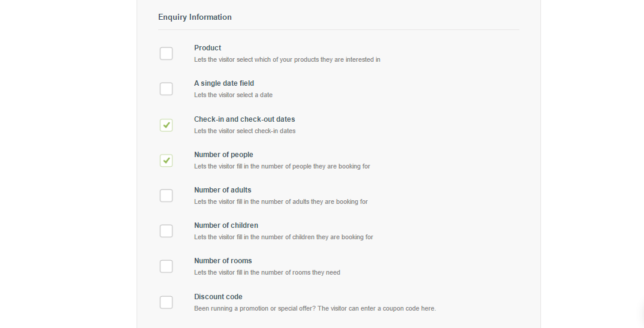This screenshot has width=644, height=328.
Task: Click the products interested in description text
Action: pos(287,60)
